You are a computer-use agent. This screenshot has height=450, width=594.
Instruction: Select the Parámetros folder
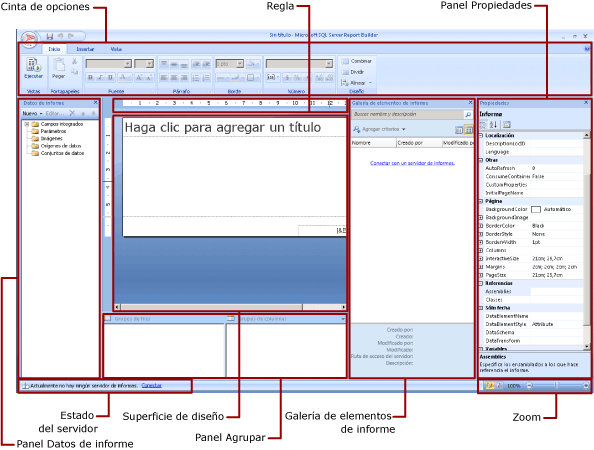coord(49,131)
